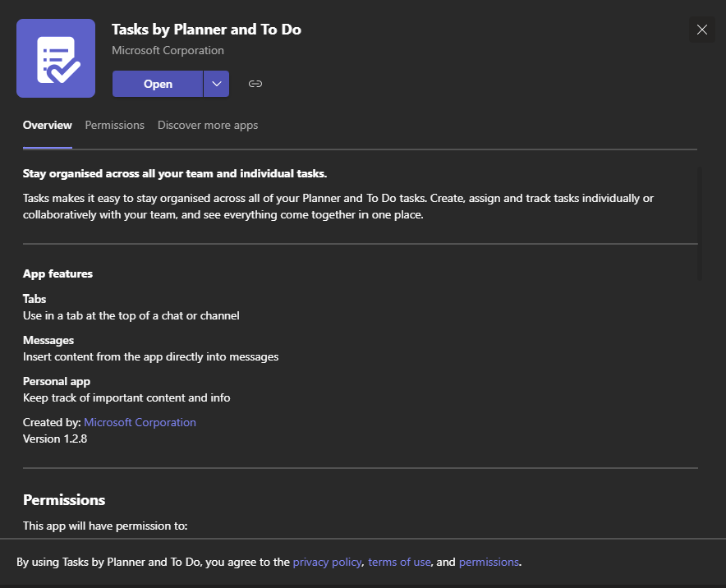Close the app details dialog
The image size is (726, 588).
tap(701, 30)
